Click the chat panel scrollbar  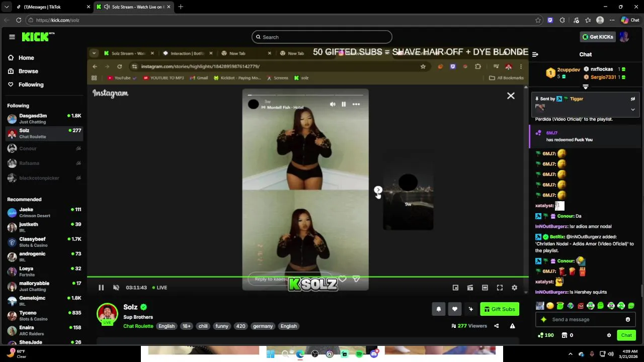point(642,291)
